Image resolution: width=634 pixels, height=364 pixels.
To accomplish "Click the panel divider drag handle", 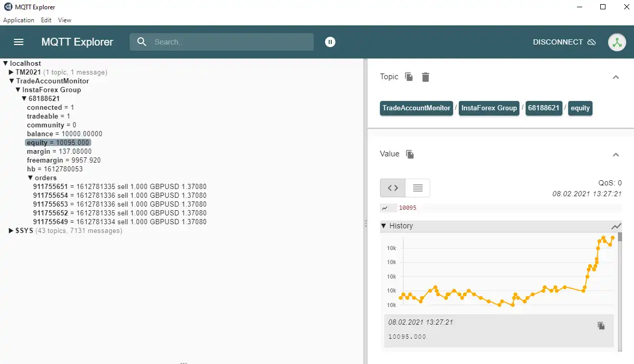I will click(365, 224).
